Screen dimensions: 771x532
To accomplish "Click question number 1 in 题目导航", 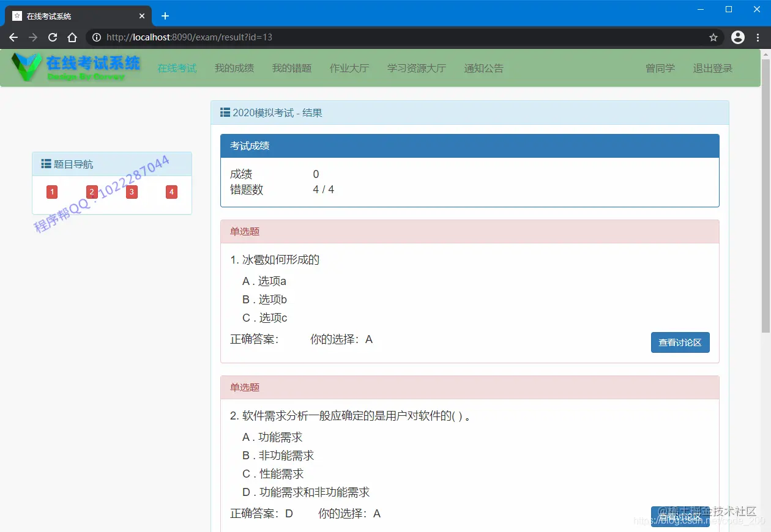I will (x=51, y=191).
